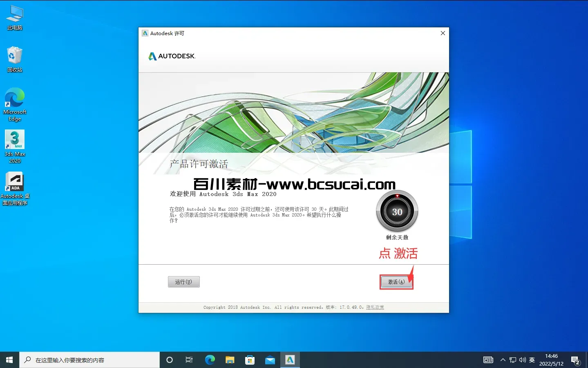Open Microsoft Store from the taskbar
The height and width of the screenshot is (368, 588).
[x=250, y=360]
